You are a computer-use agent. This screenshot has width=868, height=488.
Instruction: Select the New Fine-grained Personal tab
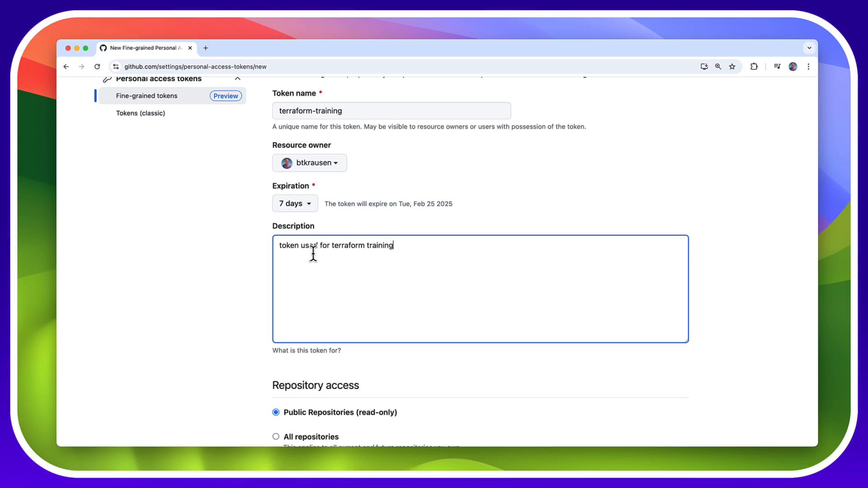146,48
